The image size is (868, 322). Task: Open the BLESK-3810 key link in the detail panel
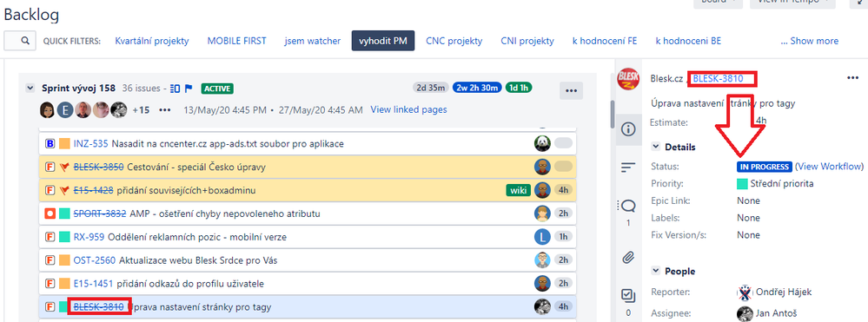718,79
